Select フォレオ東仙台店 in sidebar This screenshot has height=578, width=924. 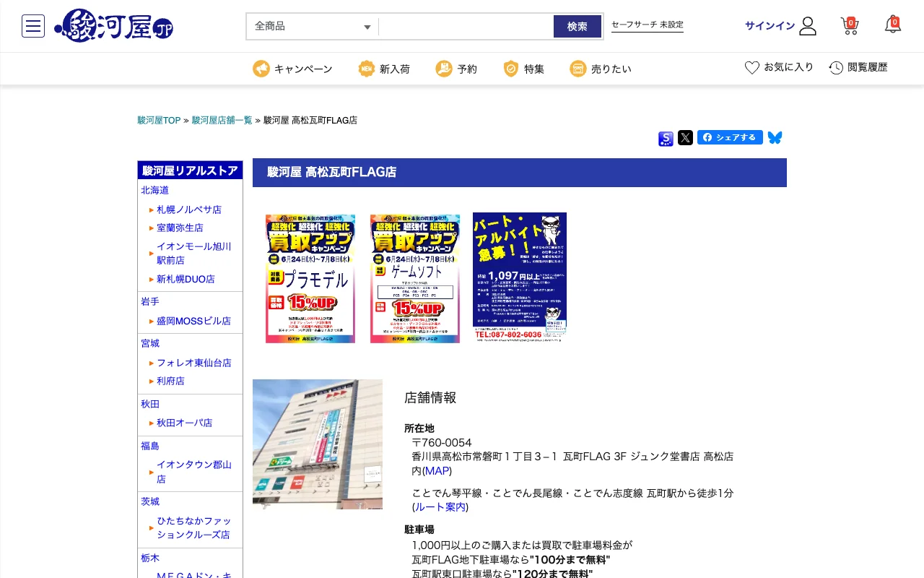194,363
